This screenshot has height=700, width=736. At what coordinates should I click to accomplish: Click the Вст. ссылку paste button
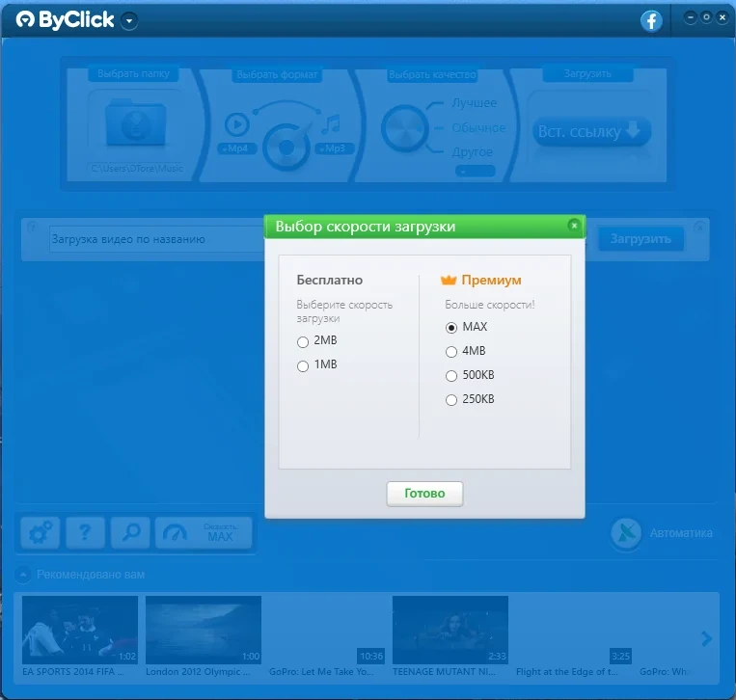tap(591, 131)
